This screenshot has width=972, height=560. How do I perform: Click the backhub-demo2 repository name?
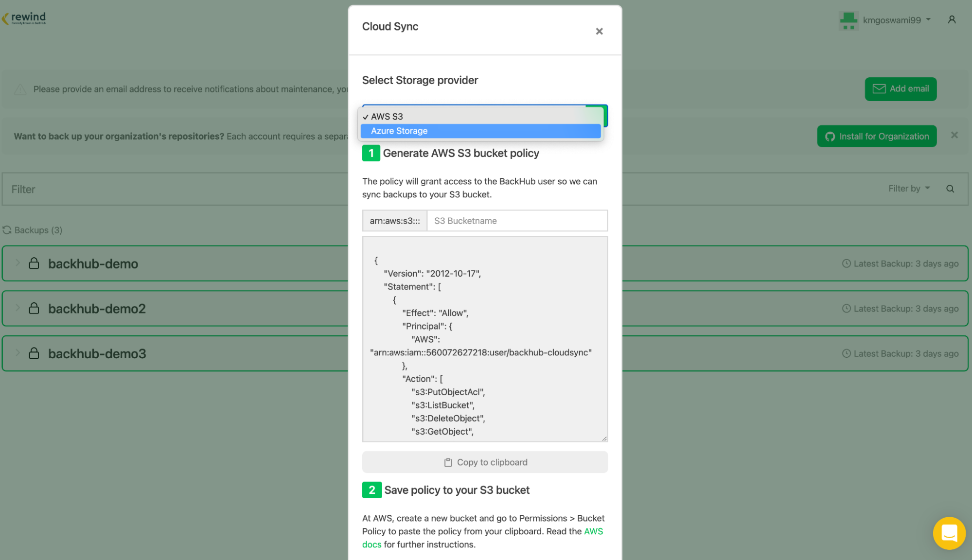pyautogui.click(x=97, y=309)
